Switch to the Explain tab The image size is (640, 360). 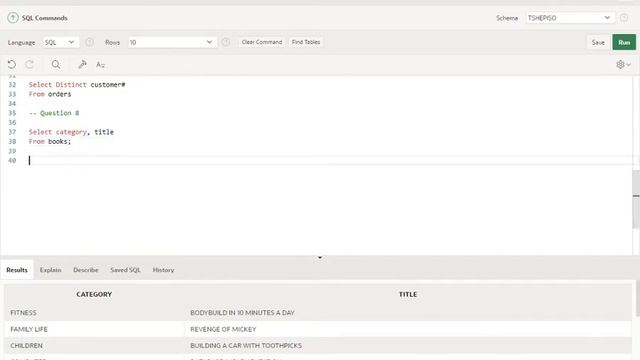pos(51,270)
